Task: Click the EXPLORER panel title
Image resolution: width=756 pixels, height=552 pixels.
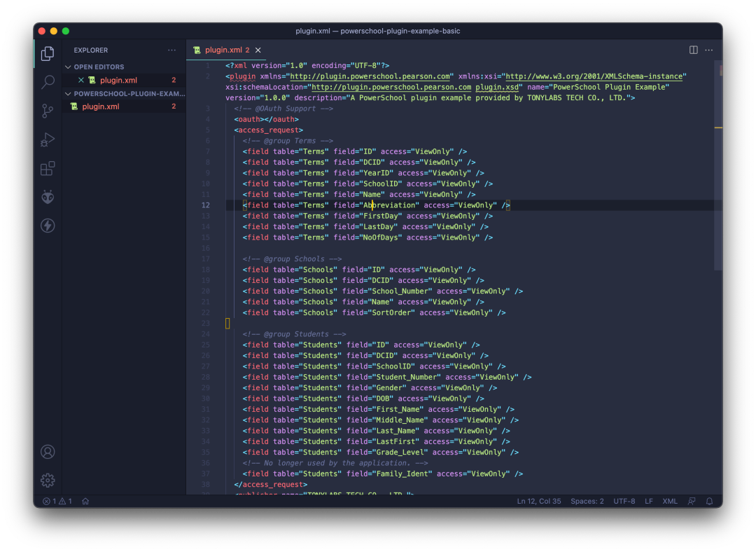Action: [x=90, y=50]
